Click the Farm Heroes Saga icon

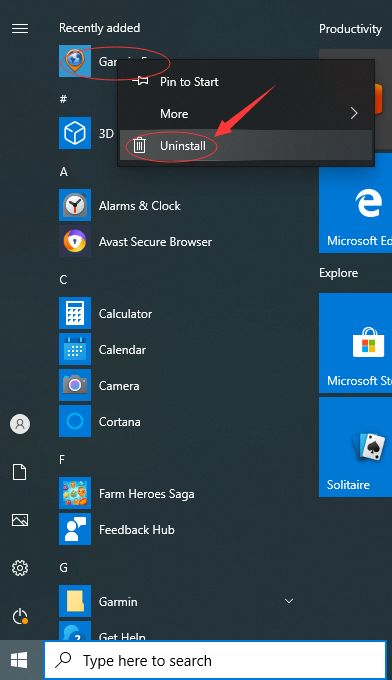[x=75, y=493]
